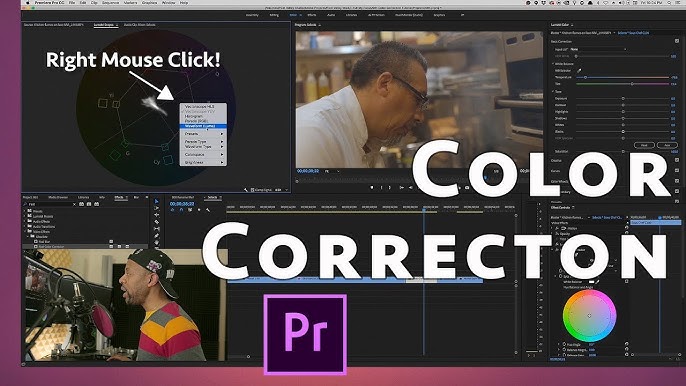Click the White Balance eyedropper in Lumetri Color

(579, 70)
